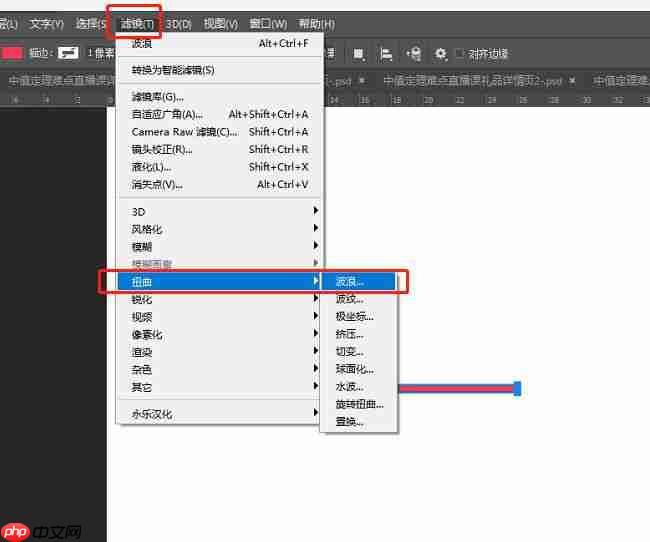The width and height of the screenshot is (650, 542).
Task: Click the path operations icon in options bar
Action: tap(359, 54)
